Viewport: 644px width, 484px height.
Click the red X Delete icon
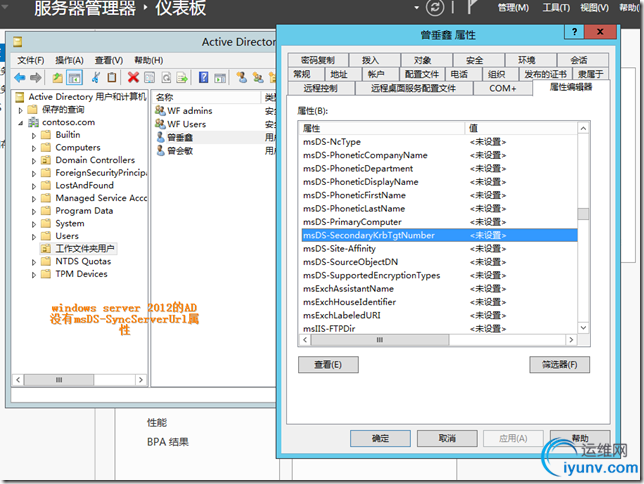pyautogui.click(x=133, y=77)
